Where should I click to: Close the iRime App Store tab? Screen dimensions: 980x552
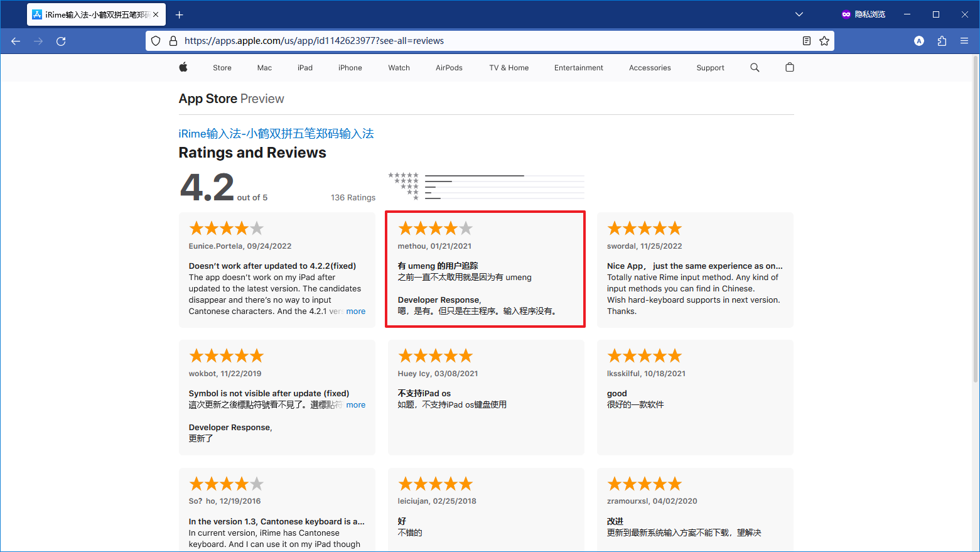[x=156, y=14]
